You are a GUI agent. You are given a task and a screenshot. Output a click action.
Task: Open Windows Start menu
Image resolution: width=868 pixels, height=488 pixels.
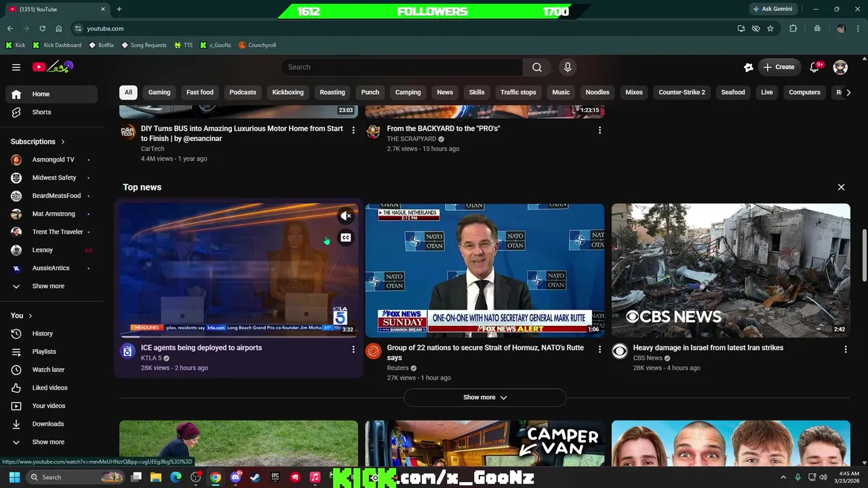14,477
